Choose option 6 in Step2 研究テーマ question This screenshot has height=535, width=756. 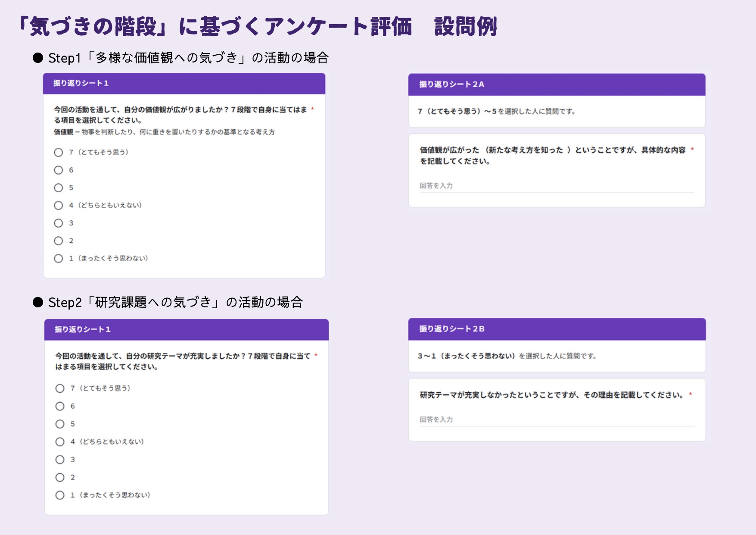click(60, 407)
